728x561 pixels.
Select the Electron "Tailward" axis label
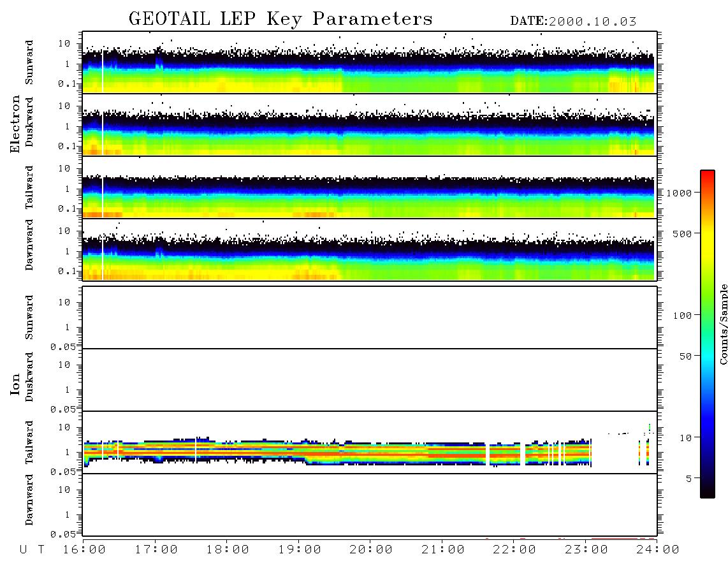coord(29,187)
